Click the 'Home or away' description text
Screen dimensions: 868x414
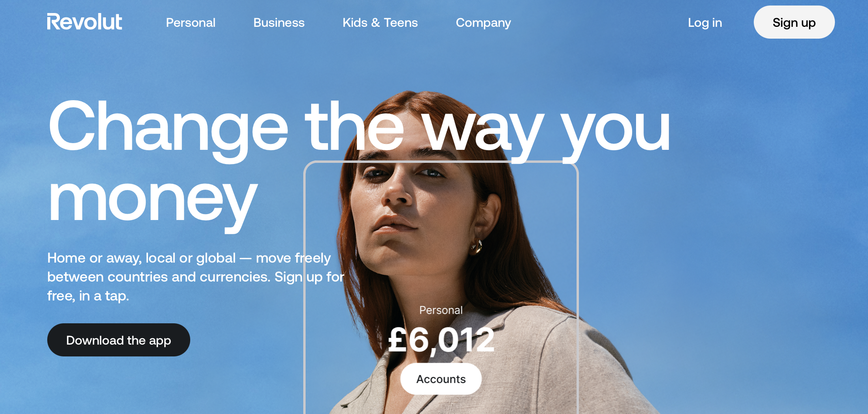pos(196,277)
